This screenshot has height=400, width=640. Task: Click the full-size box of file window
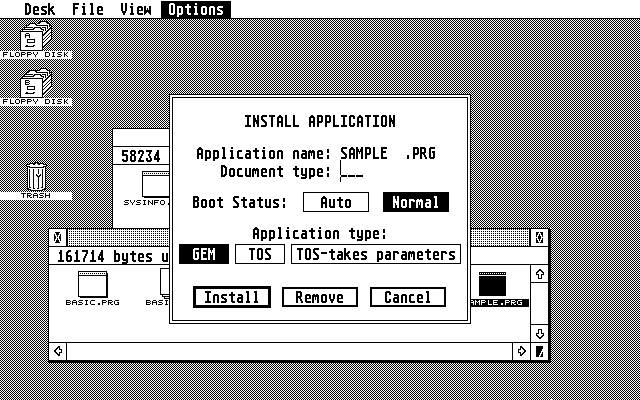coord(539,237)
